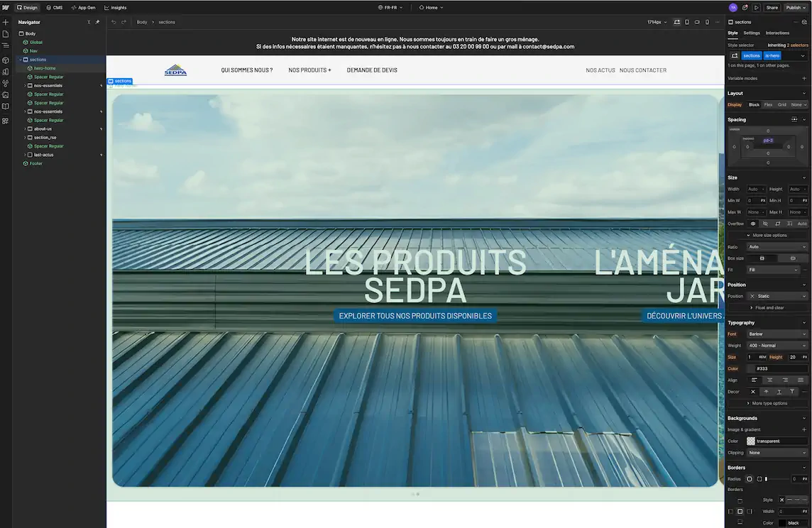Add background Image & gradient with plus

(x=804, y=429)
